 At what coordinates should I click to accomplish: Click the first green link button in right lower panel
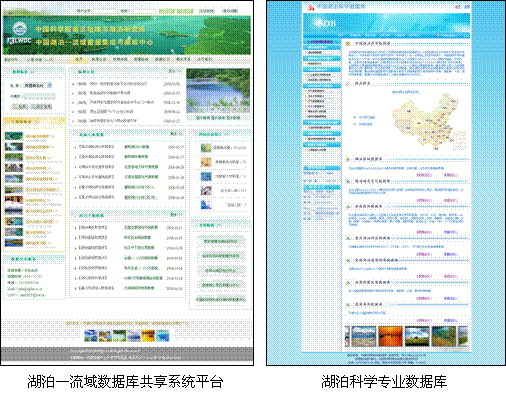click(220, 241)
